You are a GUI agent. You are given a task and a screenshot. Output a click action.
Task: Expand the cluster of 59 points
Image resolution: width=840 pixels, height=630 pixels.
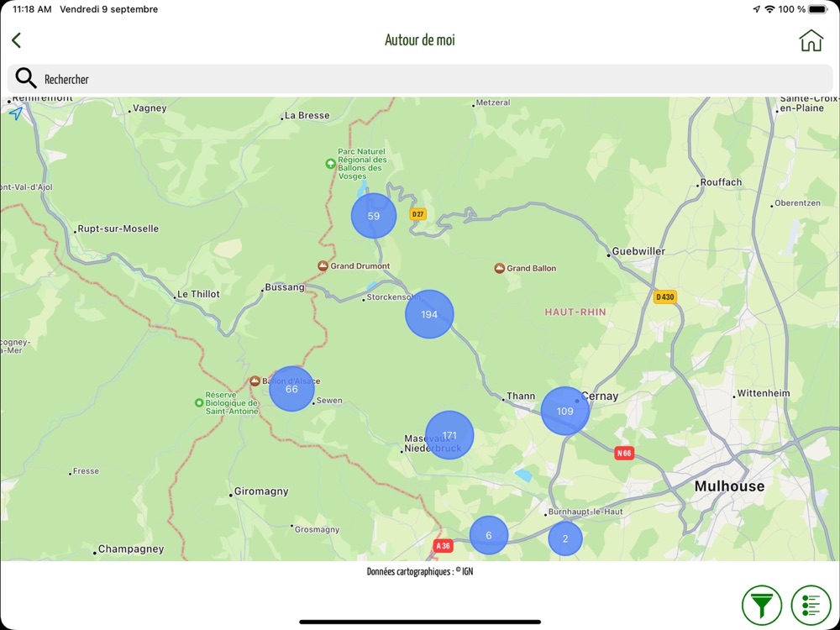(374, 216)
